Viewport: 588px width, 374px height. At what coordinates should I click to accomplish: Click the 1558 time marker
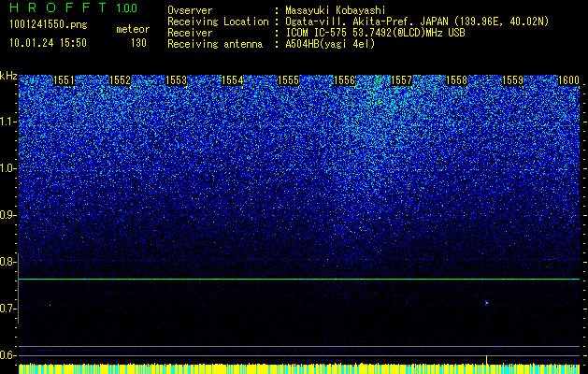tap(457, 80)
